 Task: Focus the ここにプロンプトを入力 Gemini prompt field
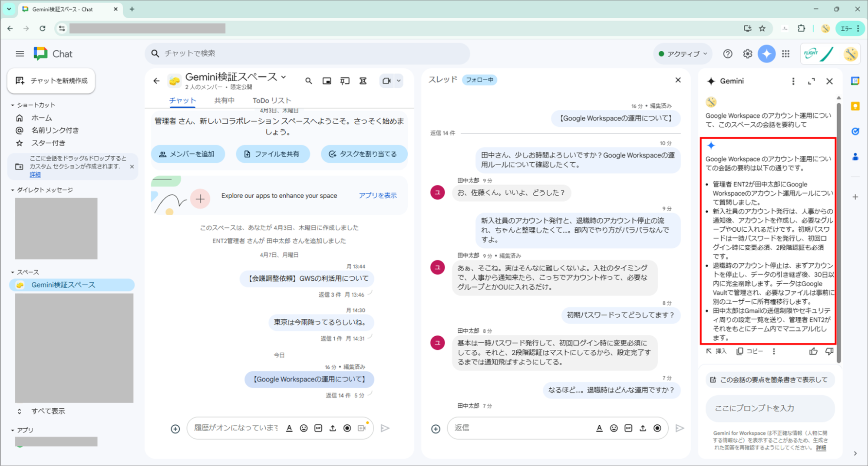[x=770, y=408]
